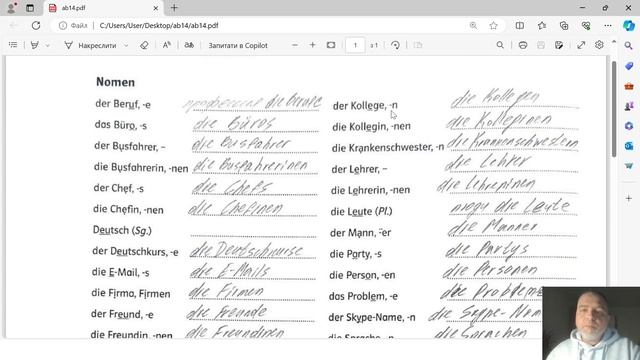Screen dimensions: 640x360
Task: Open tab actions menu
Action: 30,8
